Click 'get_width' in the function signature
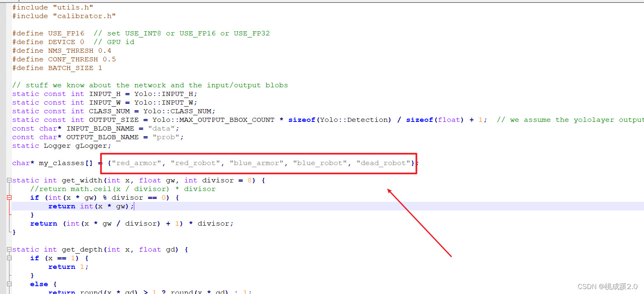The width and height of the screenshot is (644, 294). pos(82,180)
